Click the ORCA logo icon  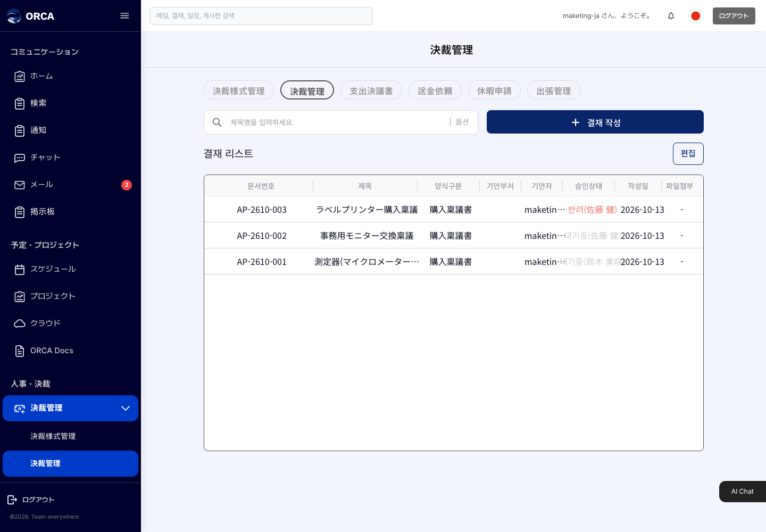[x=14, y=16]
